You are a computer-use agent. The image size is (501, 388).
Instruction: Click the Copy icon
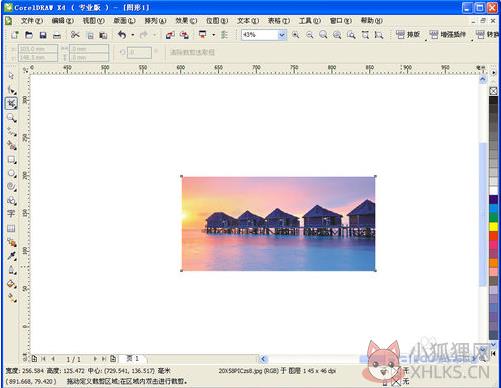[90, 35]
